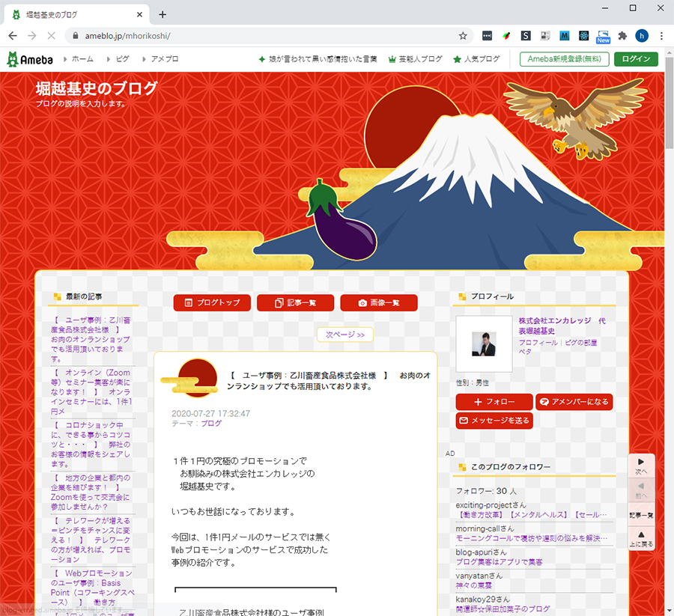Open a new browser tab
The height and width of the screenshot is (616, 674).
point(163,15)
